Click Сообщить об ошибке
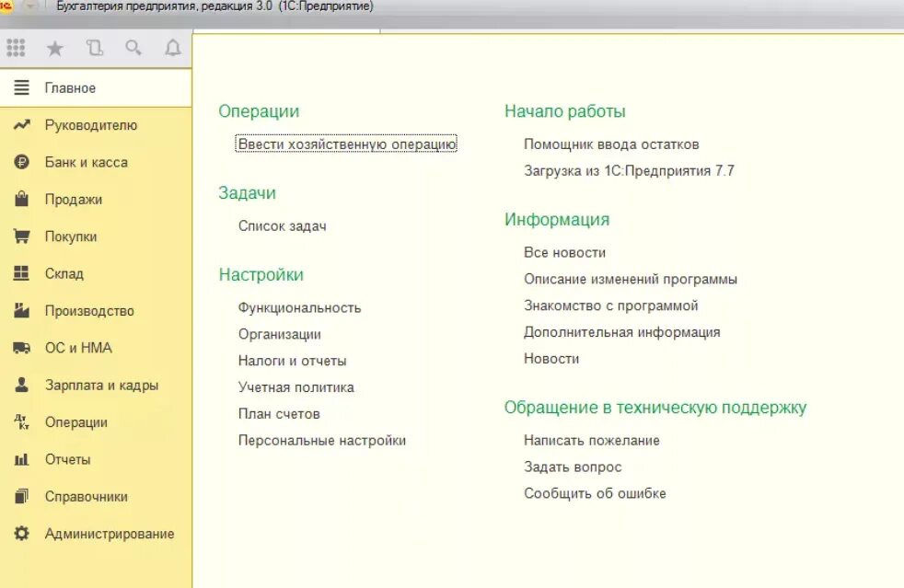The image size is (904, 588). point(595,493)
